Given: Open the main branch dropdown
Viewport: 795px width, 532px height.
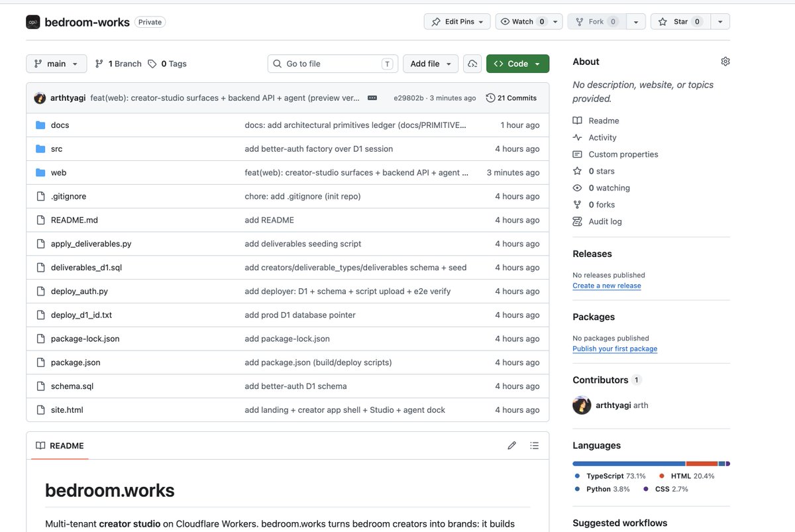Looking at the screenshot, I should pos(56,64).
